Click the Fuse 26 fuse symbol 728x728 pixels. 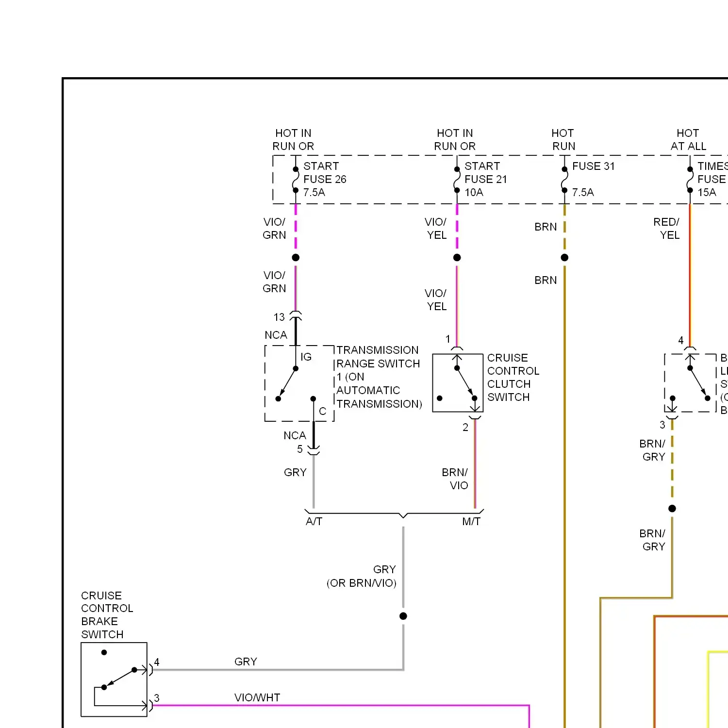296,180
